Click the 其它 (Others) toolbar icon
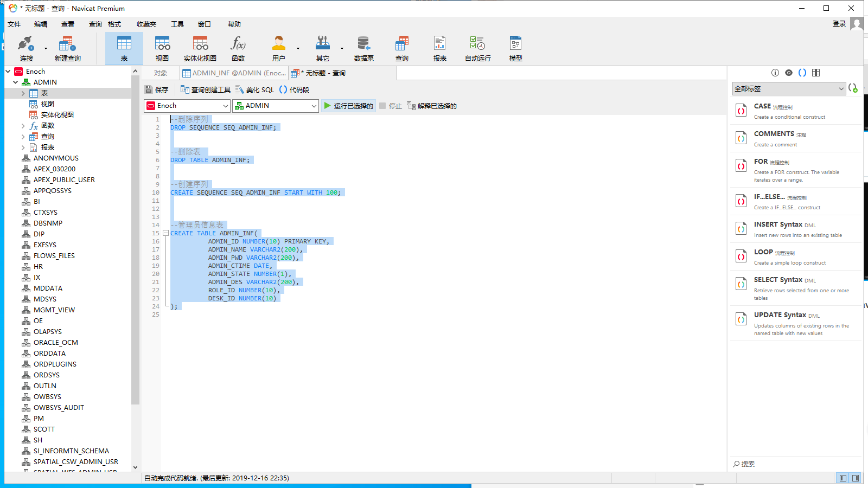 coord(323,48)
